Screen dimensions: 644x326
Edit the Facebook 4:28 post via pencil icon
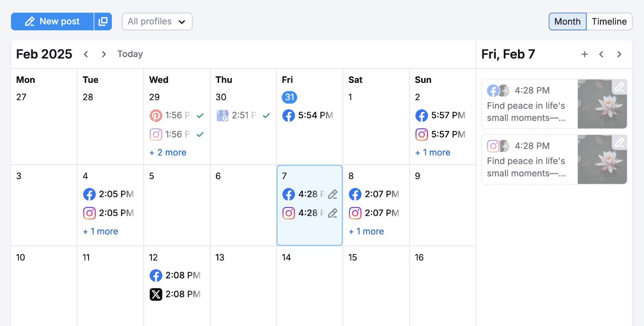pyautogui.click(x=332, y=194)
